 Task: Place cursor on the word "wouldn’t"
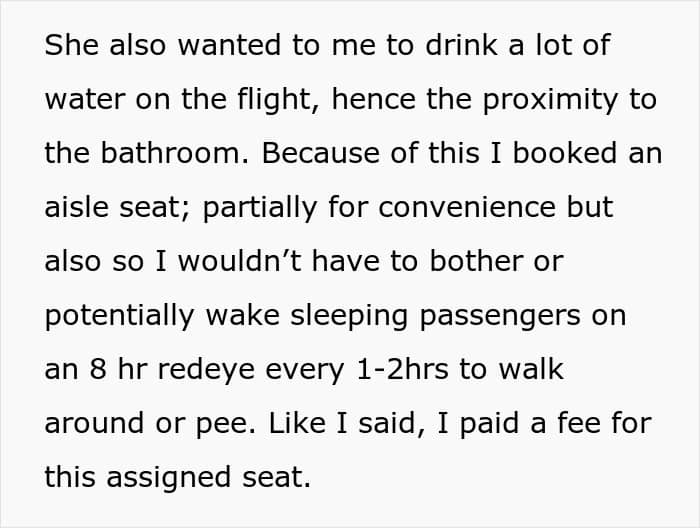coord(239,261)
